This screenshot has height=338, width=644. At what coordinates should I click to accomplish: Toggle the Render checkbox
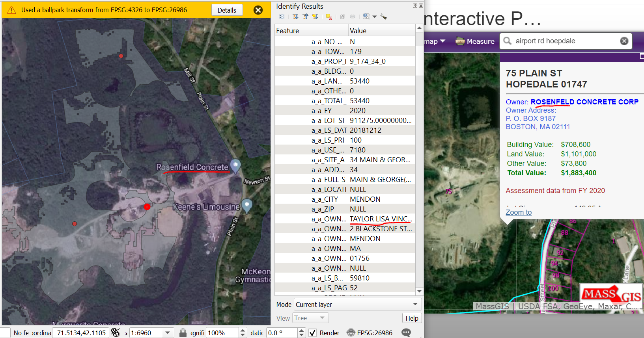click(312, 333)
